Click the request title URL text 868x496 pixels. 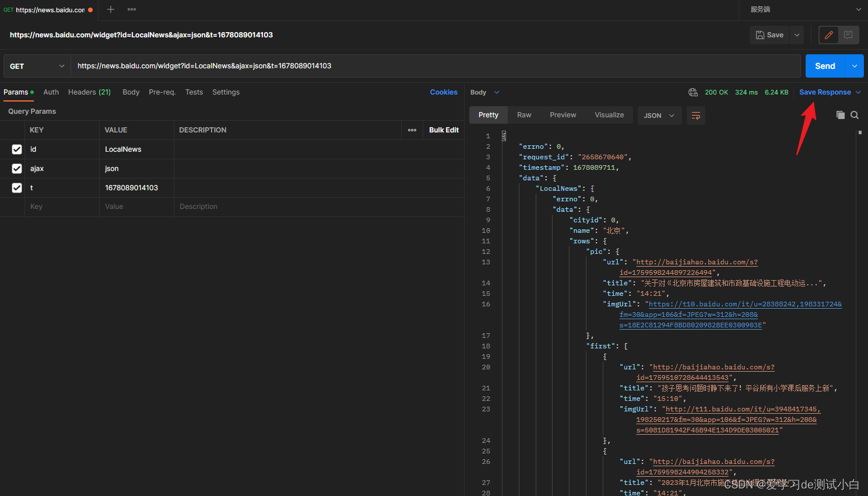tap(141, 35)
